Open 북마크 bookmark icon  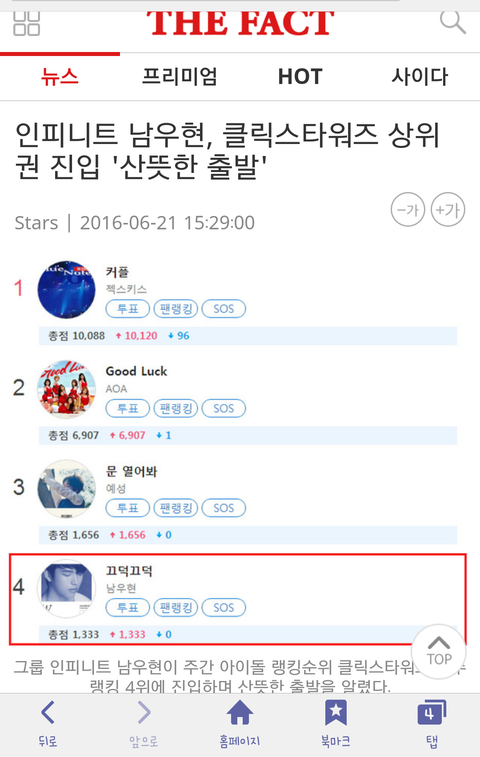coord(336,724)
